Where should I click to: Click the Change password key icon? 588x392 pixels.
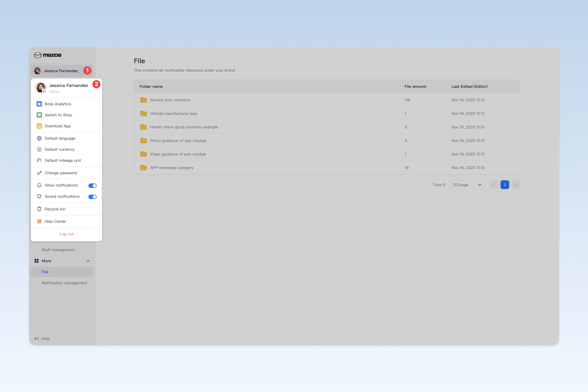pyautogui.click(x=39, y=173)
